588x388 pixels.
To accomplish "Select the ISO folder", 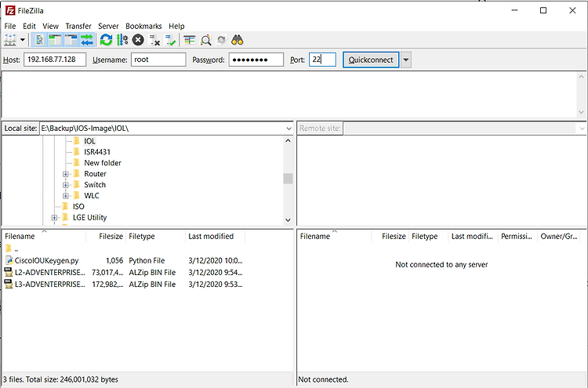I will 78,207.
